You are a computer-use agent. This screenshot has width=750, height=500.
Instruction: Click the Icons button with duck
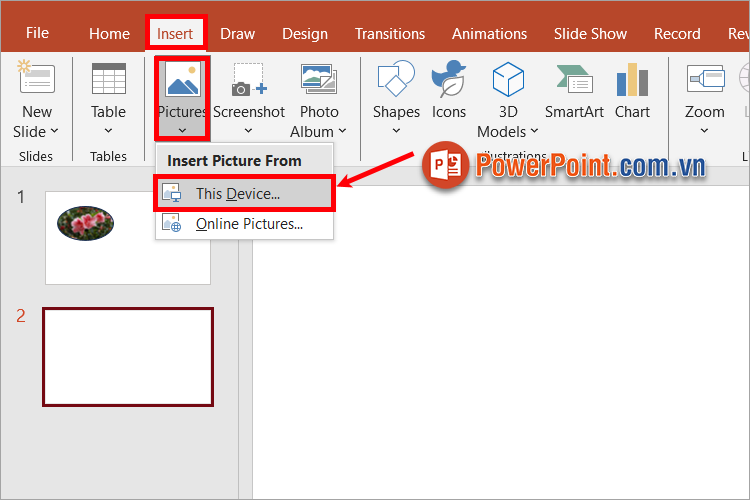pos(449,80)
